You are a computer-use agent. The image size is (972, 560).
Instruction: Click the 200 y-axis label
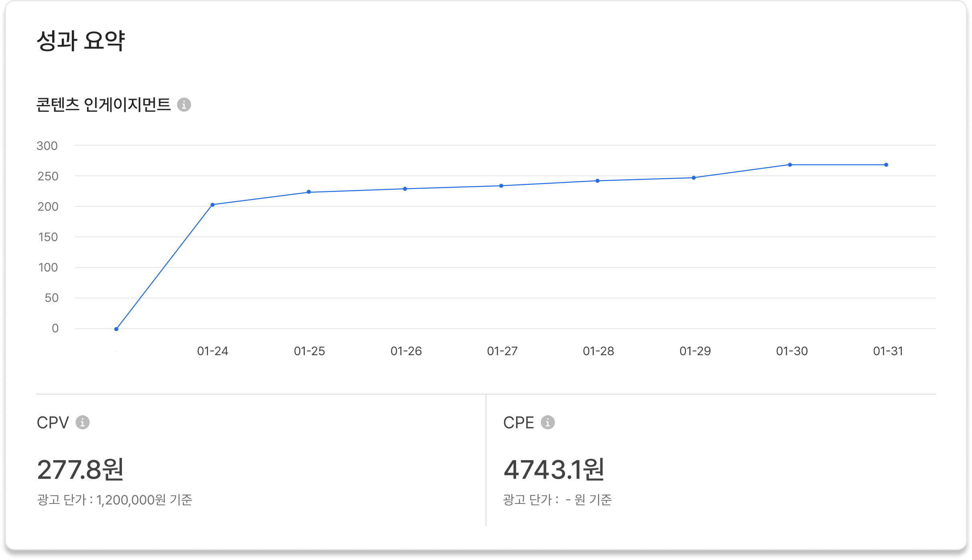(x=48, y=207)
